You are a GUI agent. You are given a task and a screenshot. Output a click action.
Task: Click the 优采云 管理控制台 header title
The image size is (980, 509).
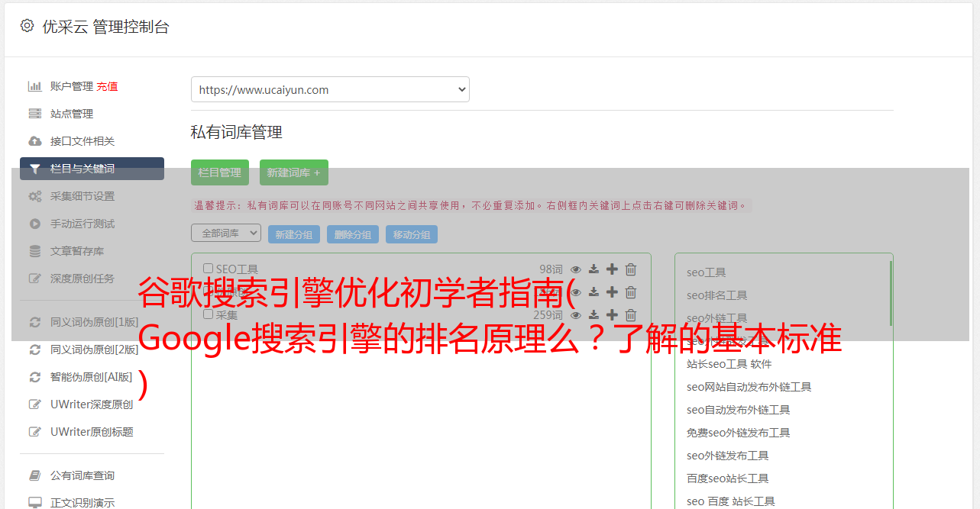[x=105, y=27]
